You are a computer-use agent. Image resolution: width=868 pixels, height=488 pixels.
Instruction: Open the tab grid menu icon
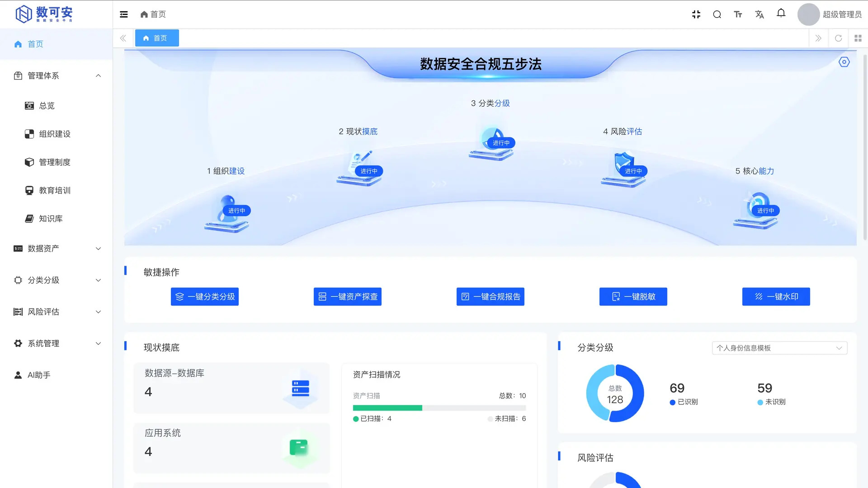point(858,38)
